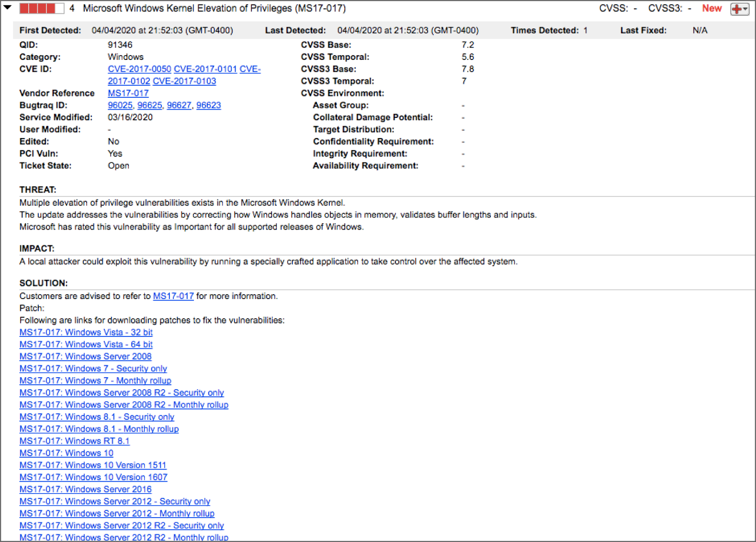Open Windows 7 Security only patch
Screen dimensions: 756x542
pyautogui.click(x=93, y=369)
